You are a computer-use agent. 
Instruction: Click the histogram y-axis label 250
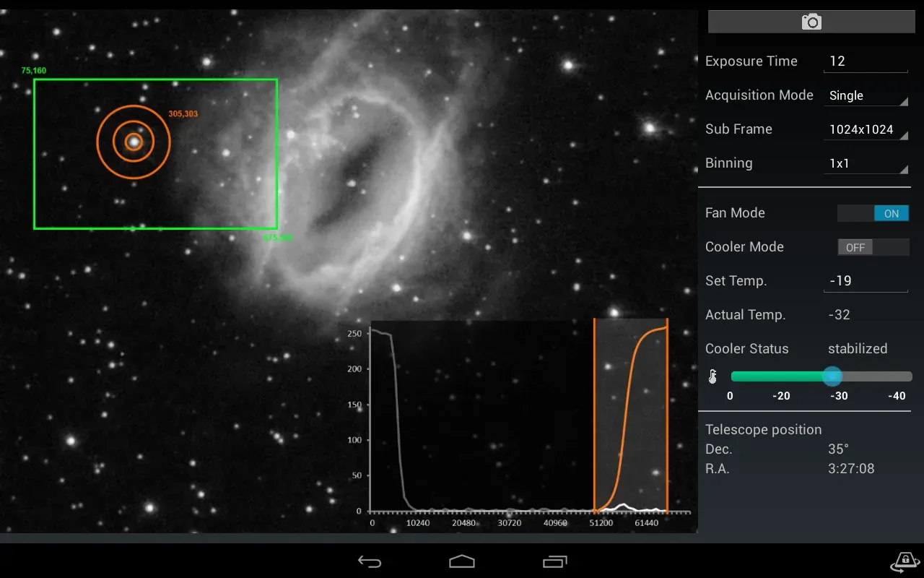(x=354, y=334)
